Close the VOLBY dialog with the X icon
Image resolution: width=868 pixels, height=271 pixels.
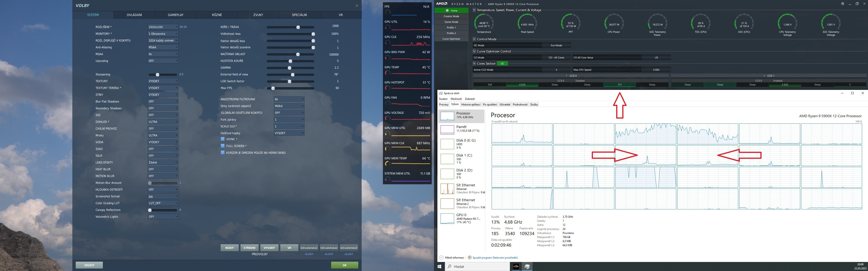pos(357,5)
